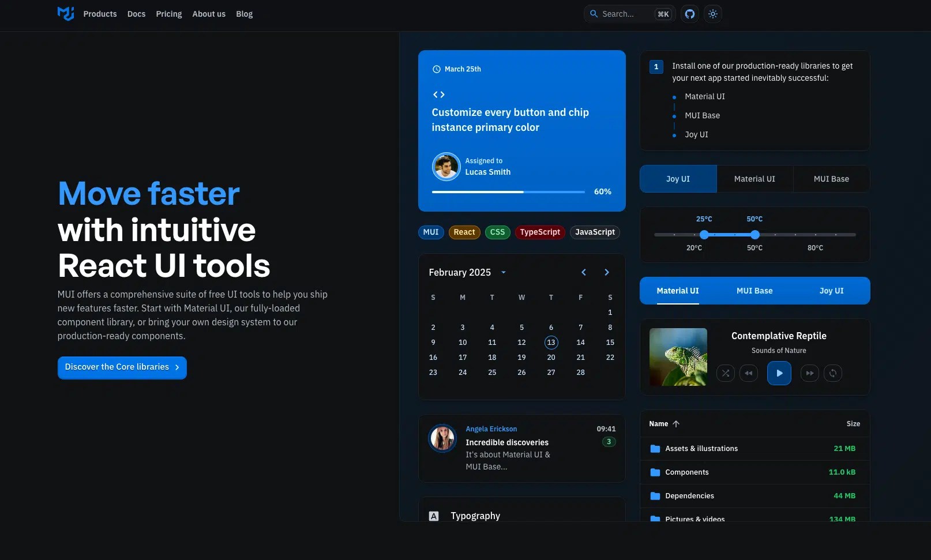931x560 pixels.
Task: Toggle shuffle in the music player
Action: tap(726, 373)
